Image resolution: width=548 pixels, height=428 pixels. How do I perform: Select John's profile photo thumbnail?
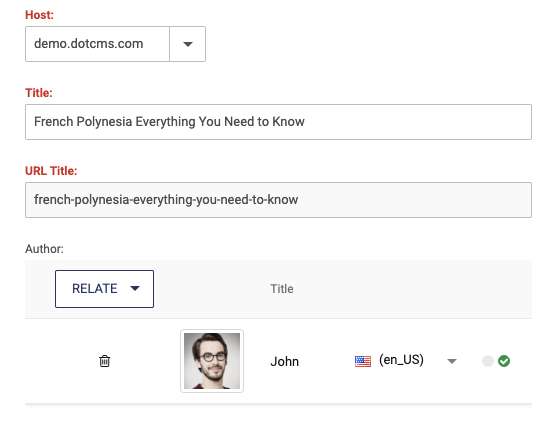point(212,361)
